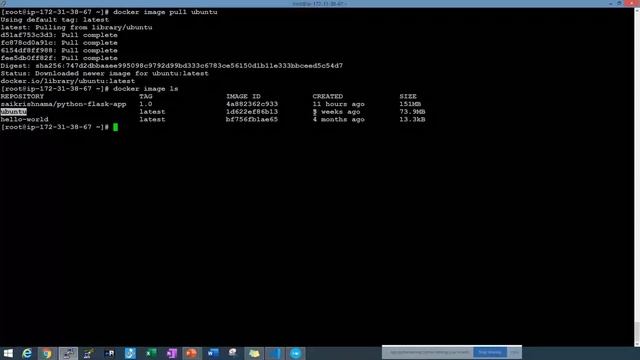This screenshot has height=360, width=640.
Task: Launch Internet Explorer from the taskbar
Action: pos(27,353)
